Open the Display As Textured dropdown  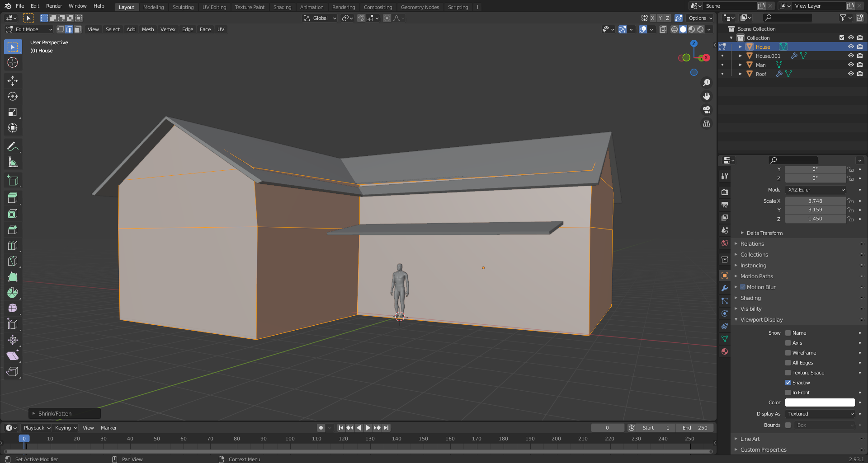[x=820, y=414]
